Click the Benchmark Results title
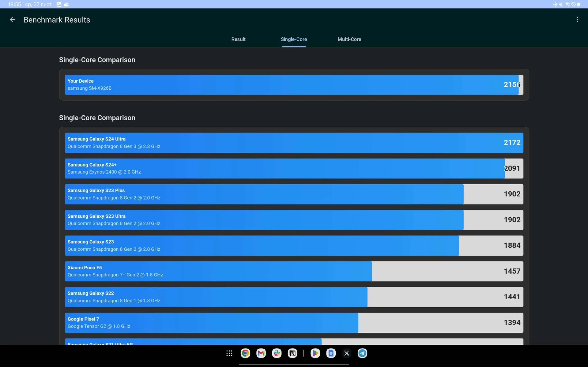This screenshot has width=588, height=367. coord(57,20)
